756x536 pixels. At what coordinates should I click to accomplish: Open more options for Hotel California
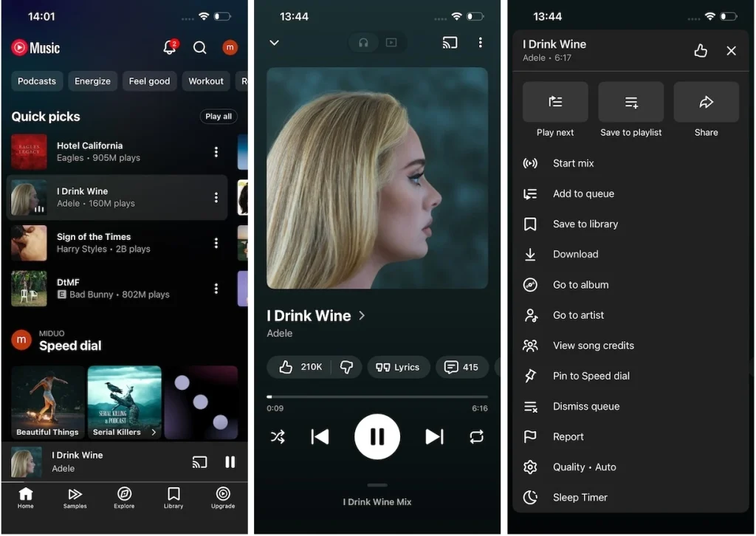click(x=216, y=152)
